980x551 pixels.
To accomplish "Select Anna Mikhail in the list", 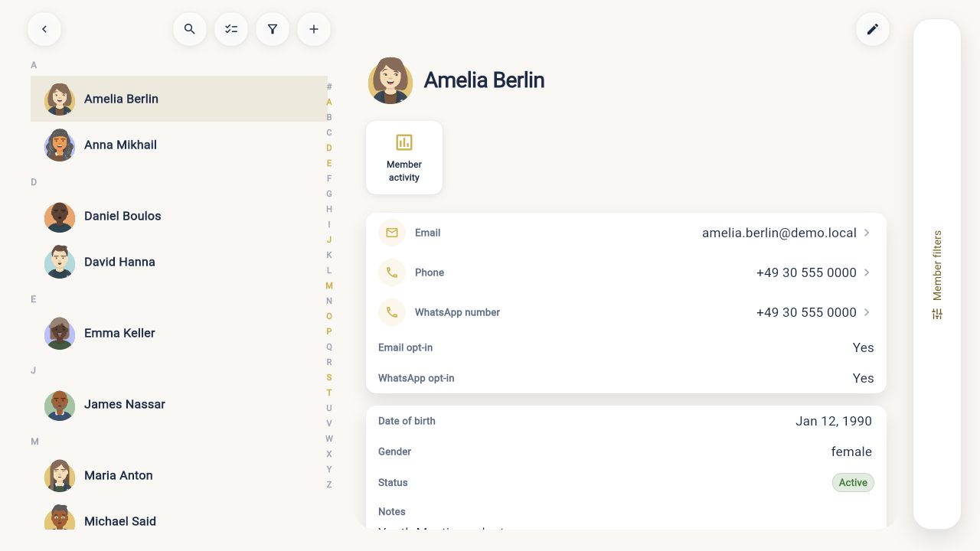I will point(179,145).
